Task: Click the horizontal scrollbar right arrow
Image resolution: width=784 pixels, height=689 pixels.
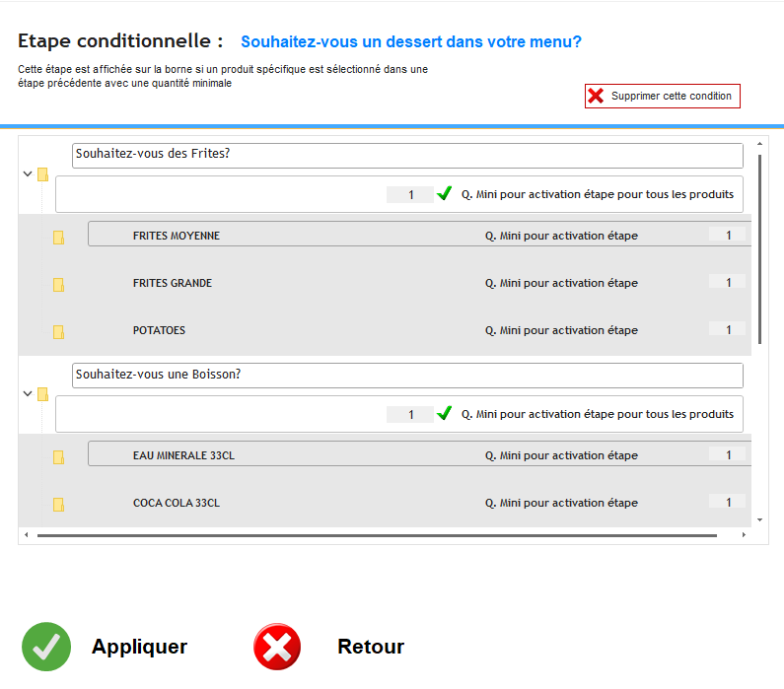Action: pyautogui.click(x=744, y=535)
